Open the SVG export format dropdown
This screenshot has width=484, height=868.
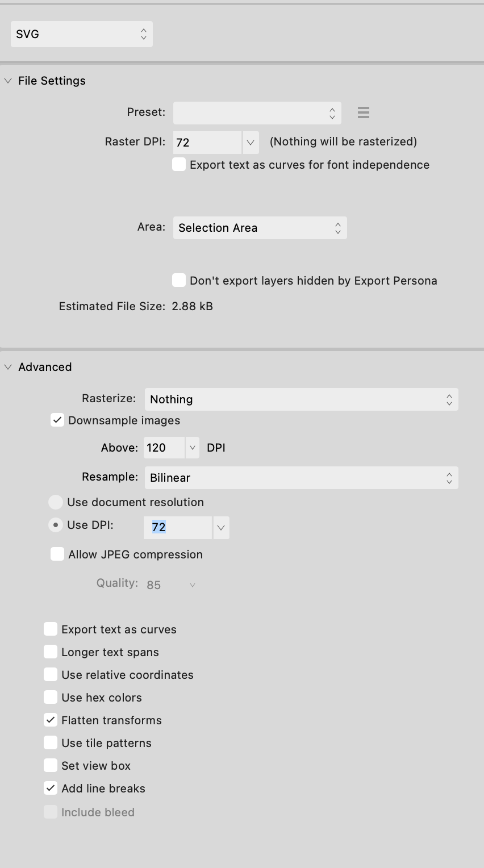coord(82,34)
